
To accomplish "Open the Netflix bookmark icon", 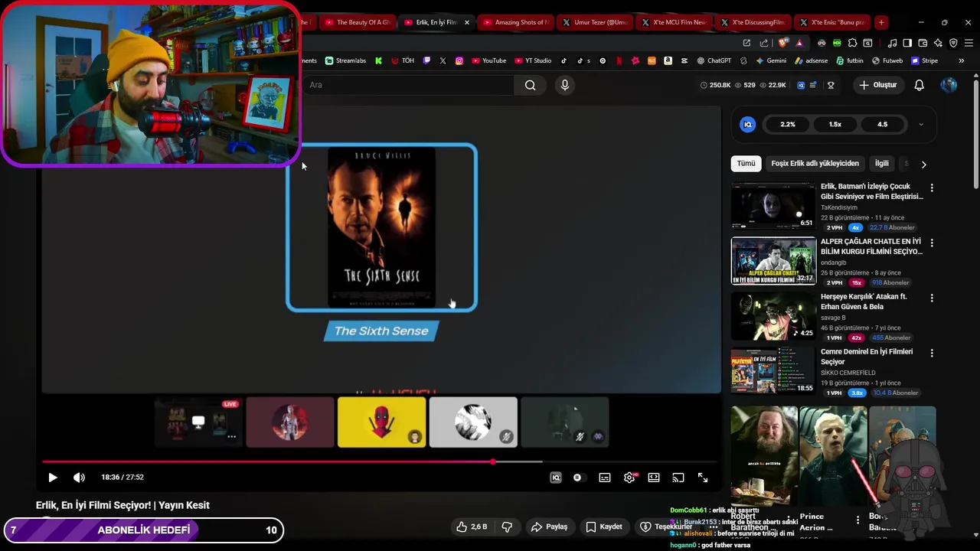I will tap(619, 60).
